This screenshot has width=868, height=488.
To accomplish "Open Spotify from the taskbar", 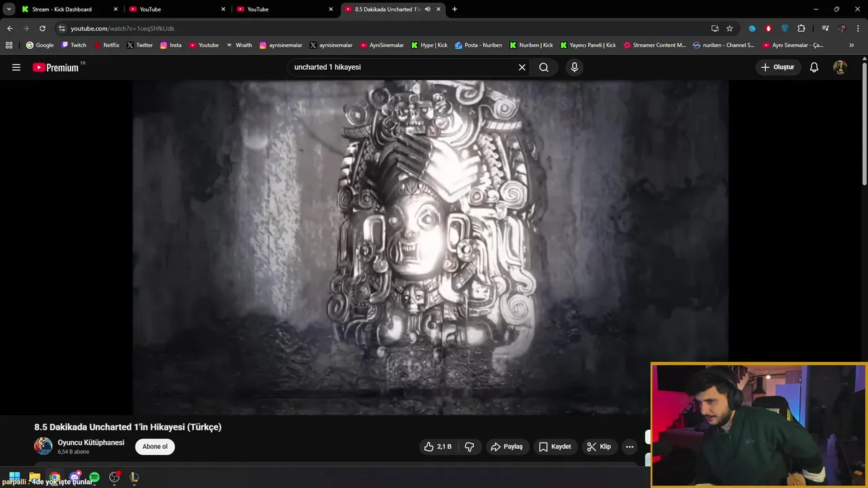I will tap(94, 477).
